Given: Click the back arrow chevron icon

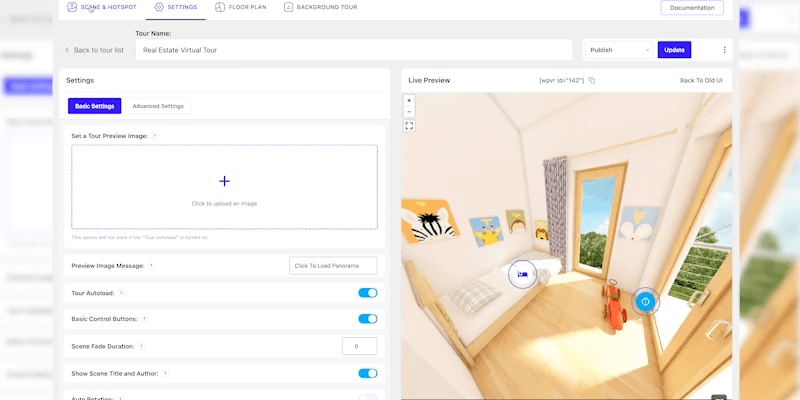Looking at the screenshot, I should [x=67, y=50].
